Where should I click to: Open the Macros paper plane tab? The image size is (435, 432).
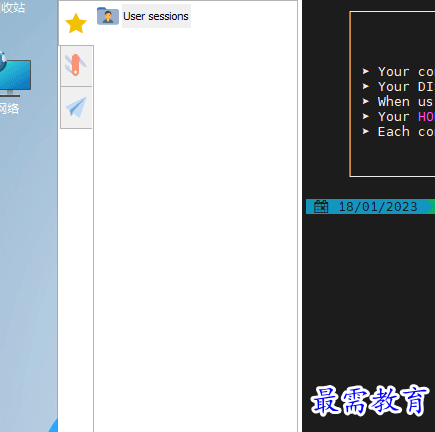click(x=76, y=107)
